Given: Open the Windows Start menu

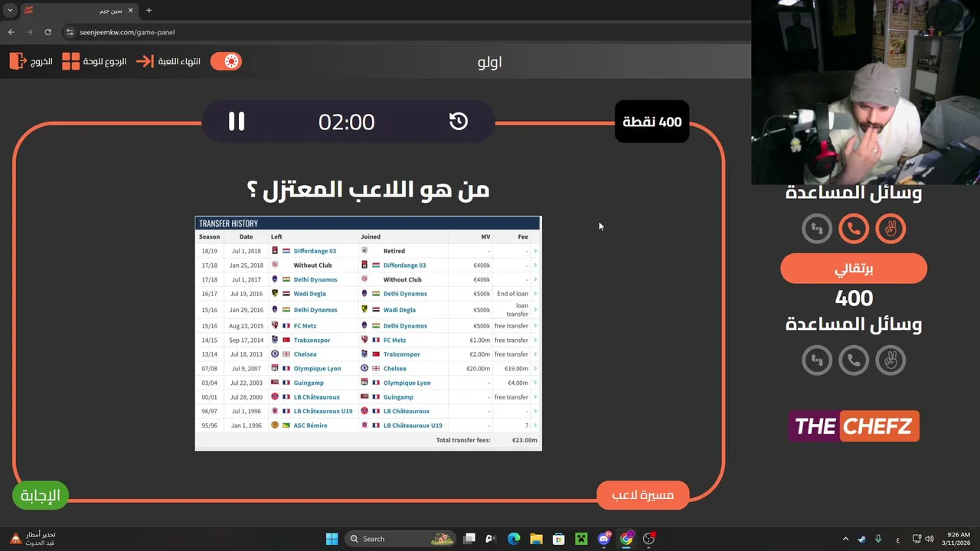Looking at the screenshot, I should pyautogui.click(x=332, y=539).
